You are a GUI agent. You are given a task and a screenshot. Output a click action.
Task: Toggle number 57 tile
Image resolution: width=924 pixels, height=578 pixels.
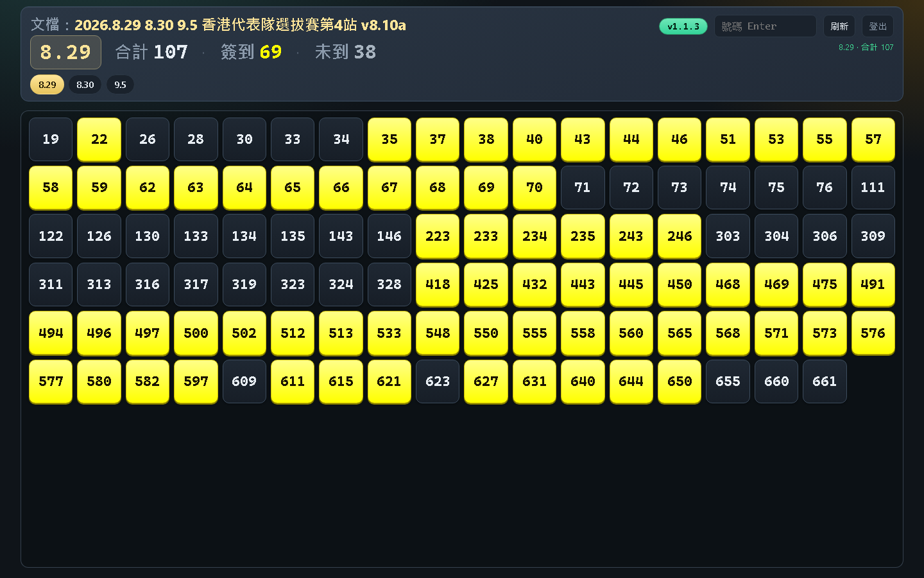(873, 139)
